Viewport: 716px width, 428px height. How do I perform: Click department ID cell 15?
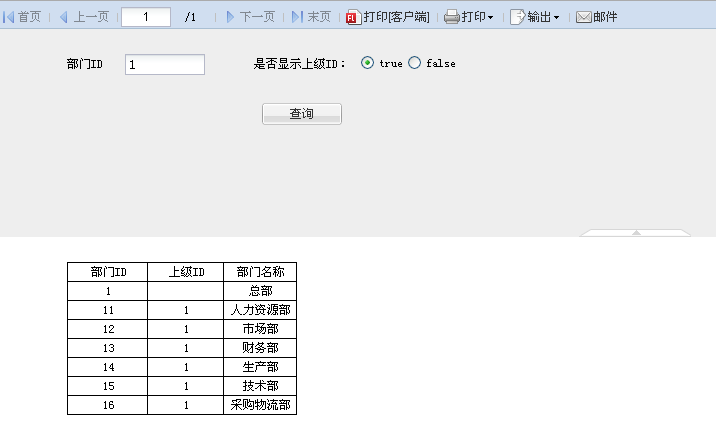[108, 386]
